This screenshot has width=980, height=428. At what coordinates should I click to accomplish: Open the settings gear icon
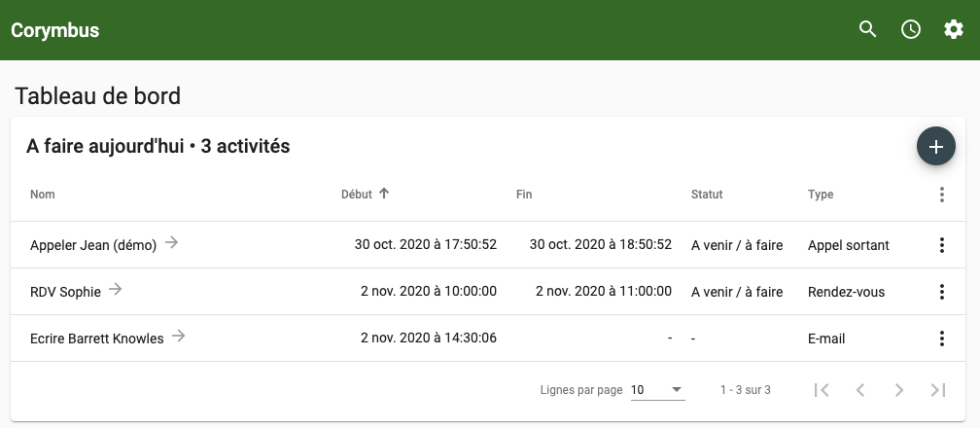[953, 29]
